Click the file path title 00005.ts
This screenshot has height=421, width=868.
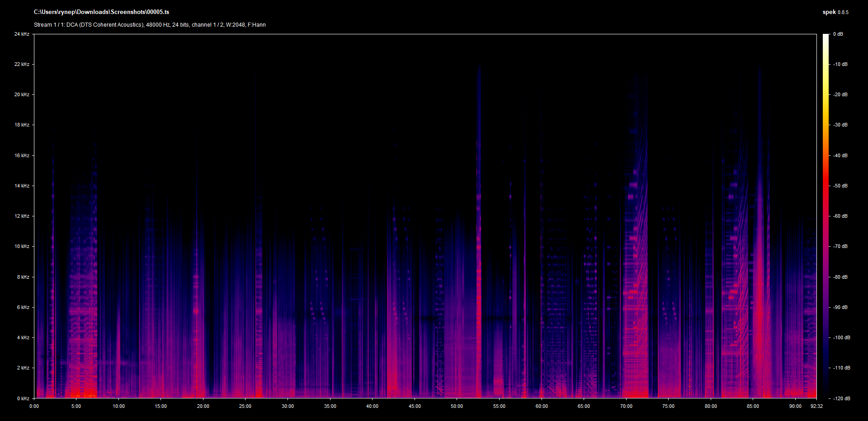click(x=101, y=12)
